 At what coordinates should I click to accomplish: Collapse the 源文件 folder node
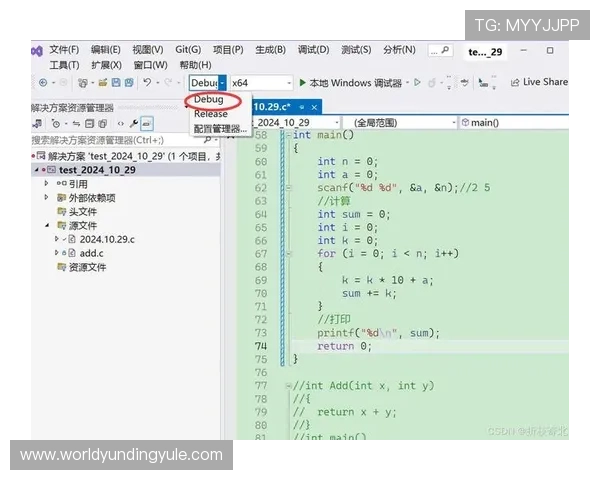coord(47,225)
